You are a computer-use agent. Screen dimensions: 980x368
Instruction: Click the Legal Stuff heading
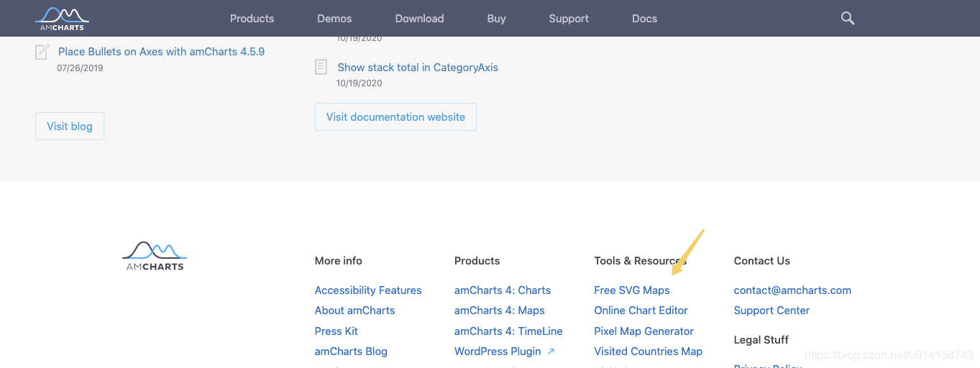point(761,340)
